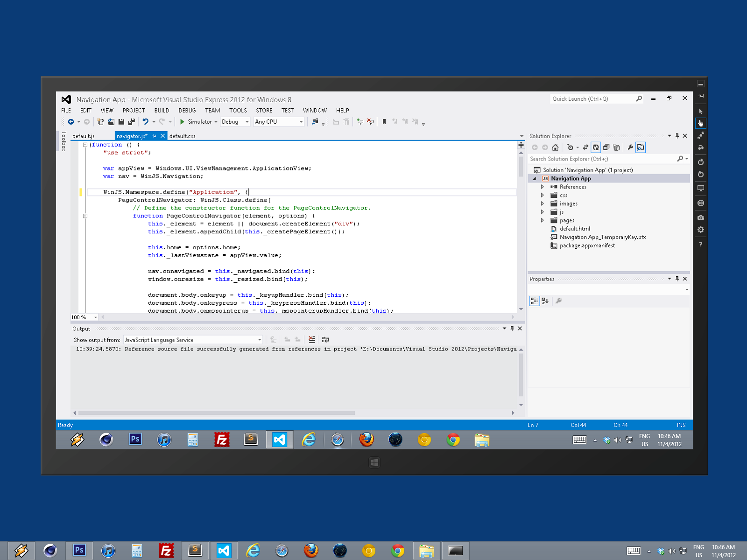Click the Save navigator.js toolbar icon
747x560 pixels.
[121, 122]
